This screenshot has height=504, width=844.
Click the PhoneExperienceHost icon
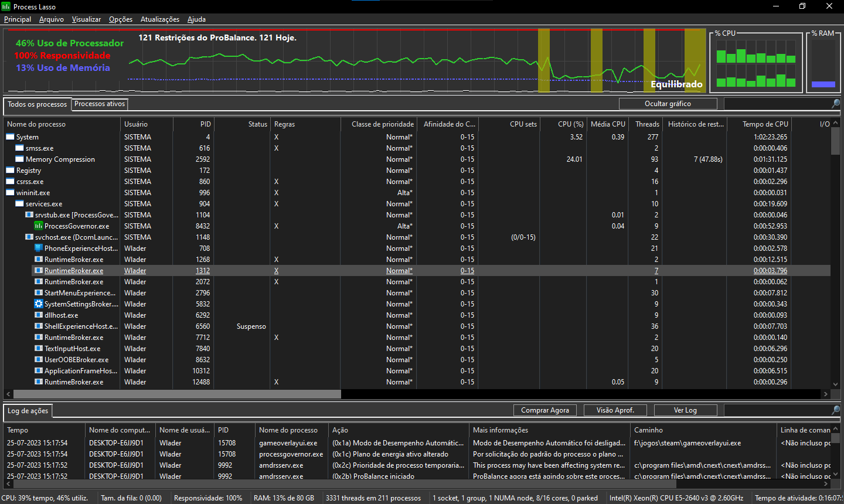coord(39,248)
